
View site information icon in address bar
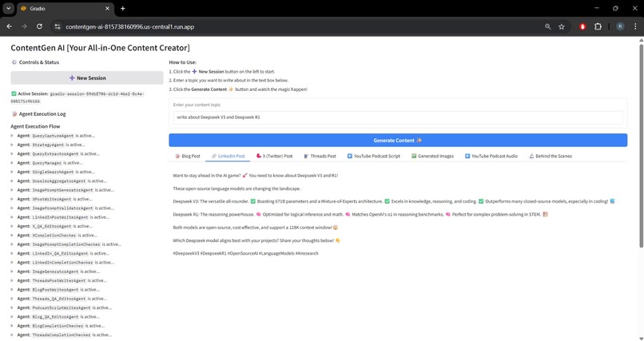[58, 26]
